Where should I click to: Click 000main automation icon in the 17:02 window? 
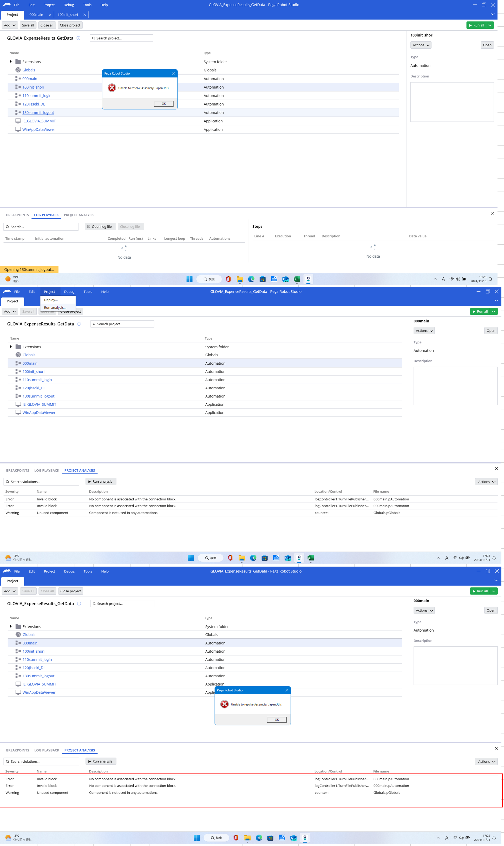coord(18,643)
